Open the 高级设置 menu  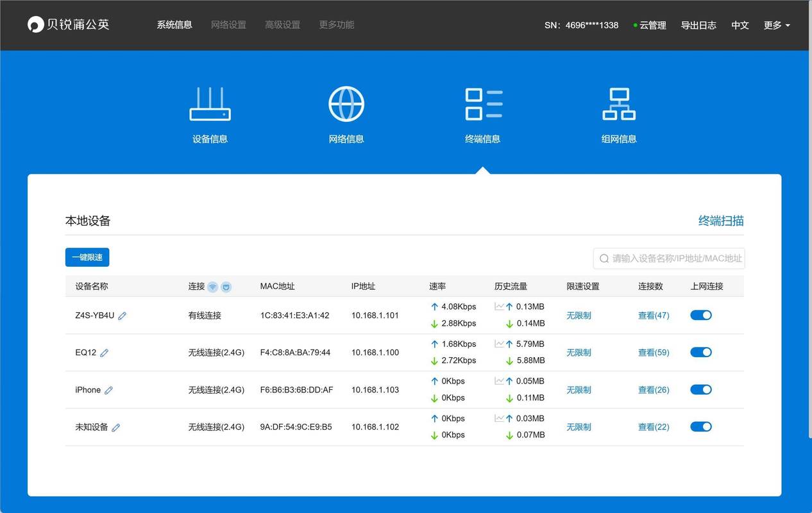tap(282, 25)
